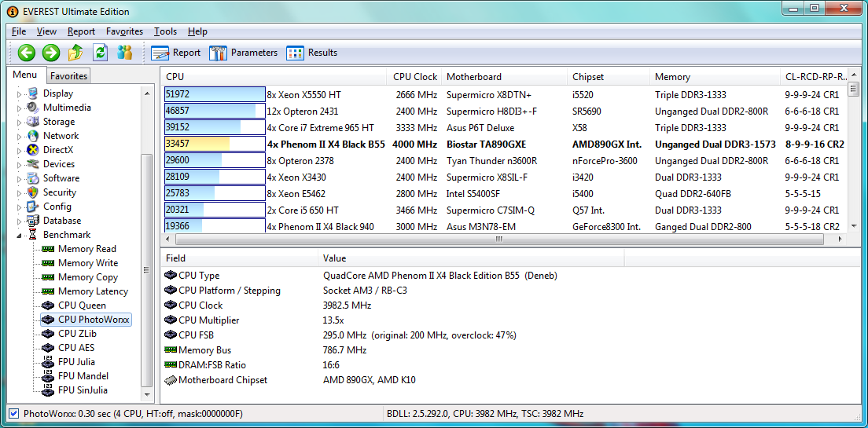The height and width of the screenshot is (428, 868).
Task: Sort by the CPU Clock column header
Action: [x=415, y=77]
